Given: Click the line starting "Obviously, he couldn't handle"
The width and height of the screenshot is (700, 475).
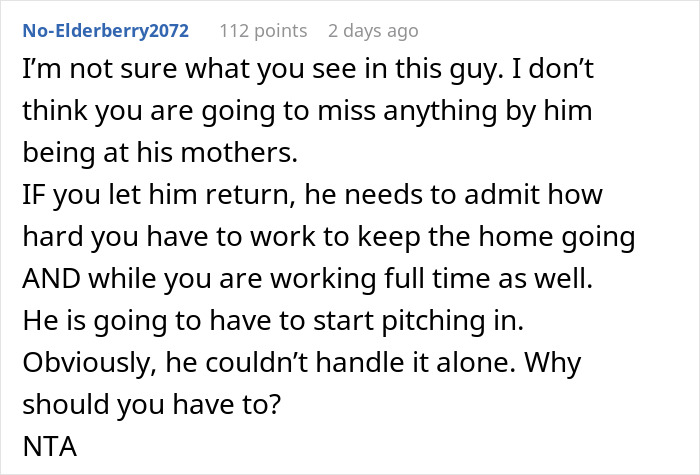Looking at the screenshot, I should [x=302, y=363].
